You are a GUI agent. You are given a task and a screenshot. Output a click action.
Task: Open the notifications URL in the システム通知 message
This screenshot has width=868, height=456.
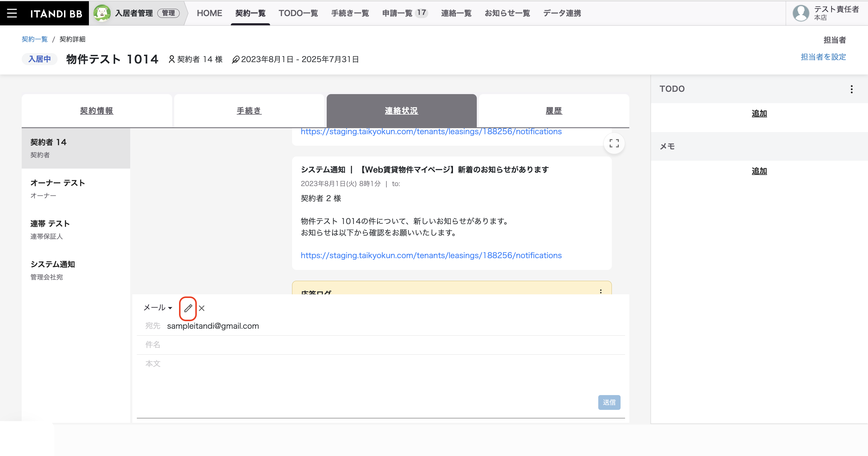click(x=431, y=255)
